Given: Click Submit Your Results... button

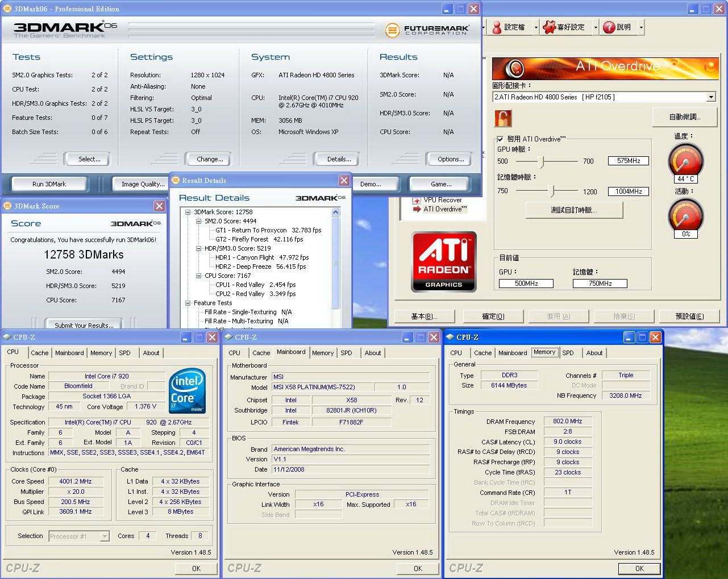Looking at the screenshot, I should 84,325.
